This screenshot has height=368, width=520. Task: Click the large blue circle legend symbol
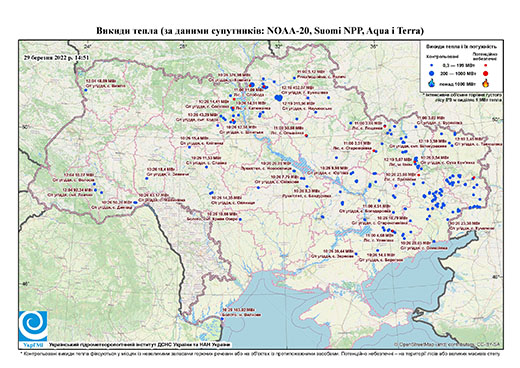pyautogui.click(x=431, y=73)
